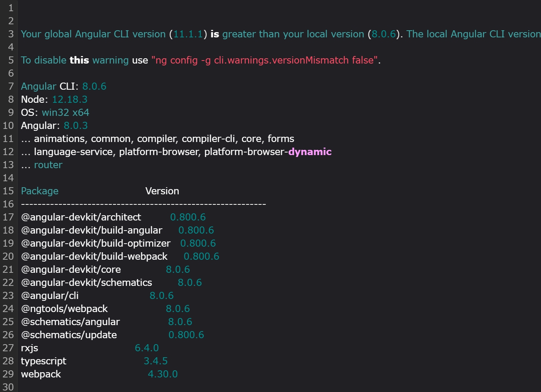The height and width of the screenshot is (392, 541).
Task: Click the OS value win32 x64
Action: (65, 112)
